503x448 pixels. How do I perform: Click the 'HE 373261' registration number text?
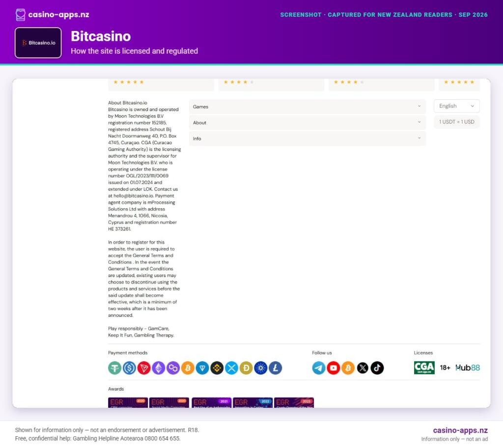click(x=119, y=229)
